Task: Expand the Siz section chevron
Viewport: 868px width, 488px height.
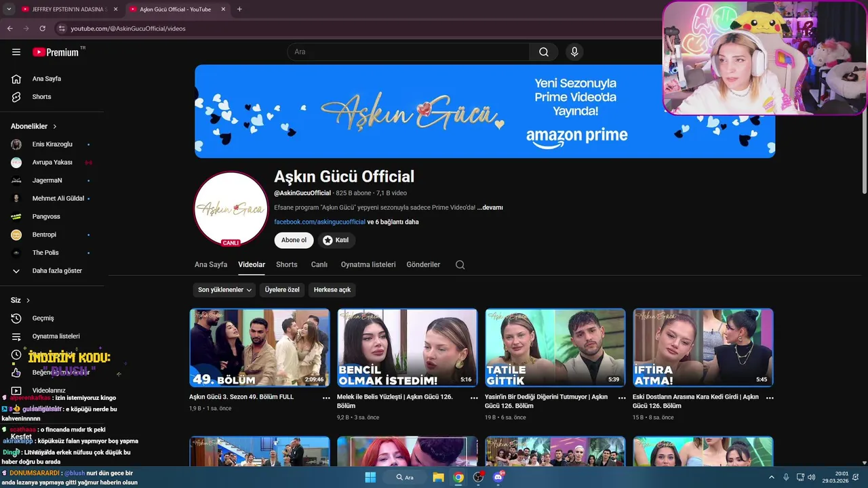Action: click(28, 300)
